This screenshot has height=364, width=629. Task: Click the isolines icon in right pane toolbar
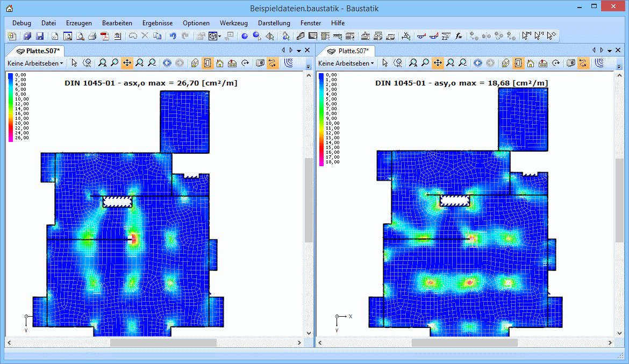(599, 63)
